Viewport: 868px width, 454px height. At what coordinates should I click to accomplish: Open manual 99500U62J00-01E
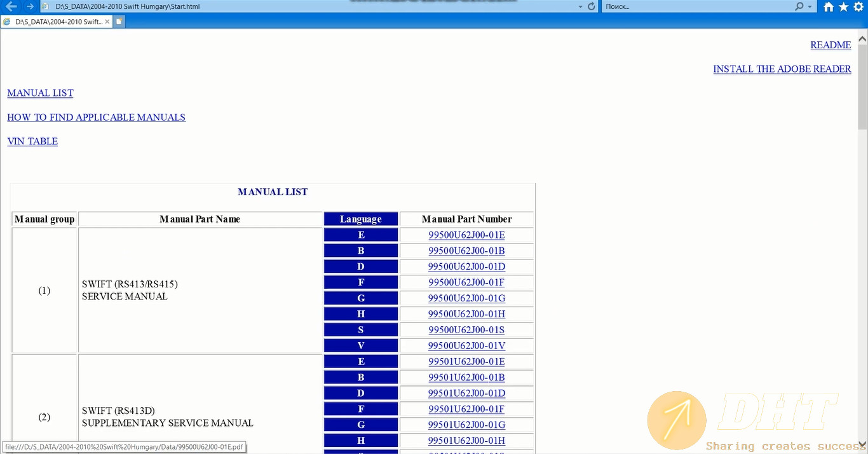(466, 235)
